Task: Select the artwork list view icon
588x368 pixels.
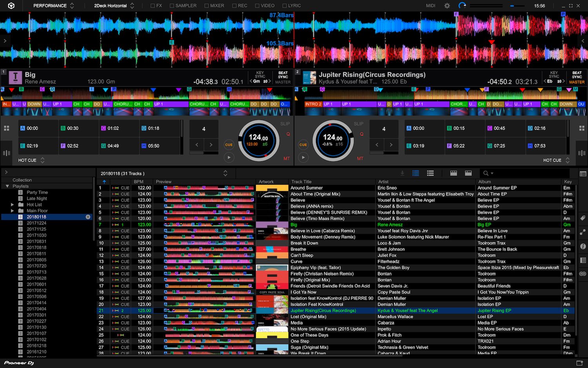Action: 430,173
